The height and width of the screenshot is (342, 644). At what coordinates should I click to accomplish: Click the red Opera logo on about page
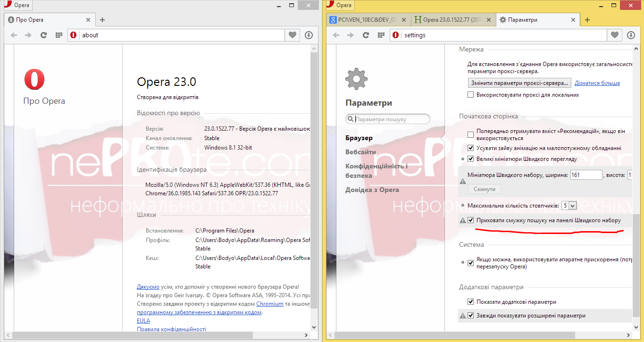(34, 79)
